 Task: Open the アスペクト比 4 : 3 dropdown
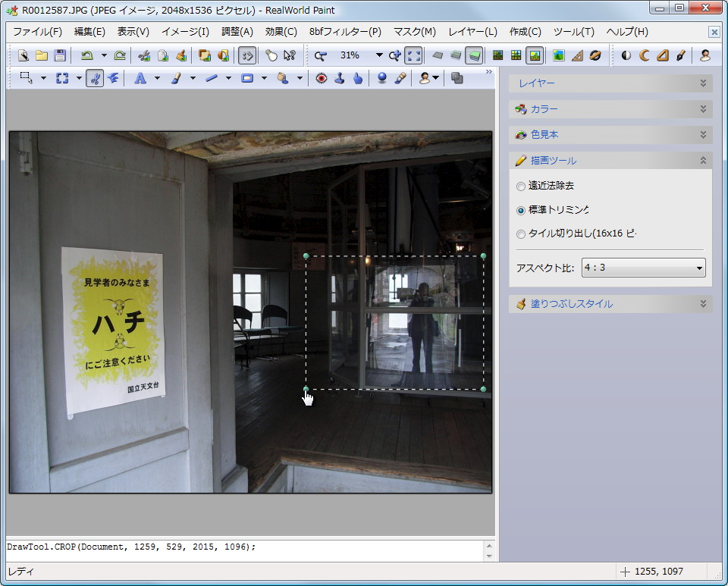(644, 268)
